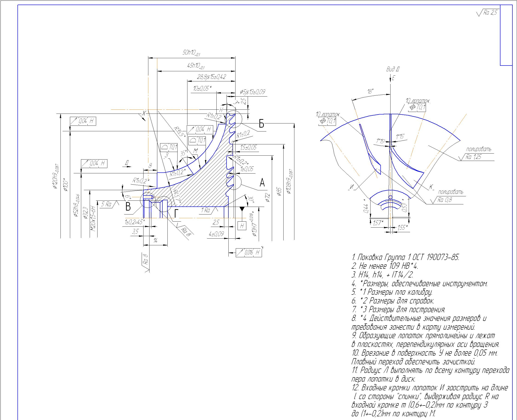
Task: Click the detail callout letter В
Action: point(128,207)
